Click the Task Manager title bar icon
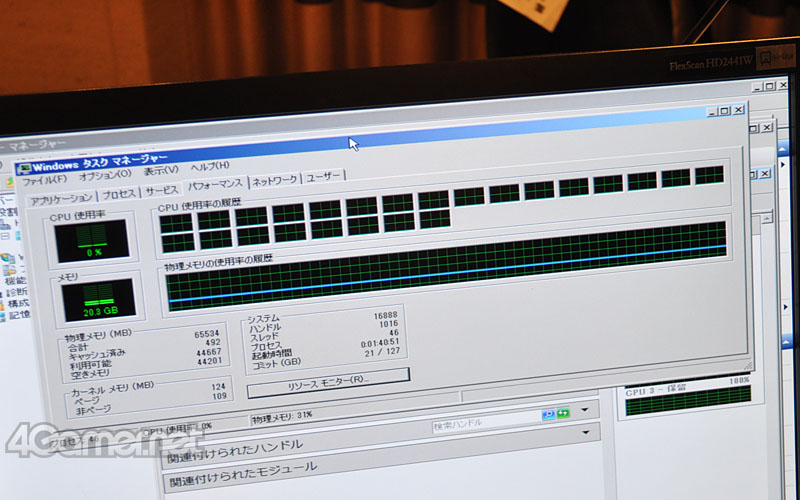This screenshot has width=800, height=500. pos(24,168)
